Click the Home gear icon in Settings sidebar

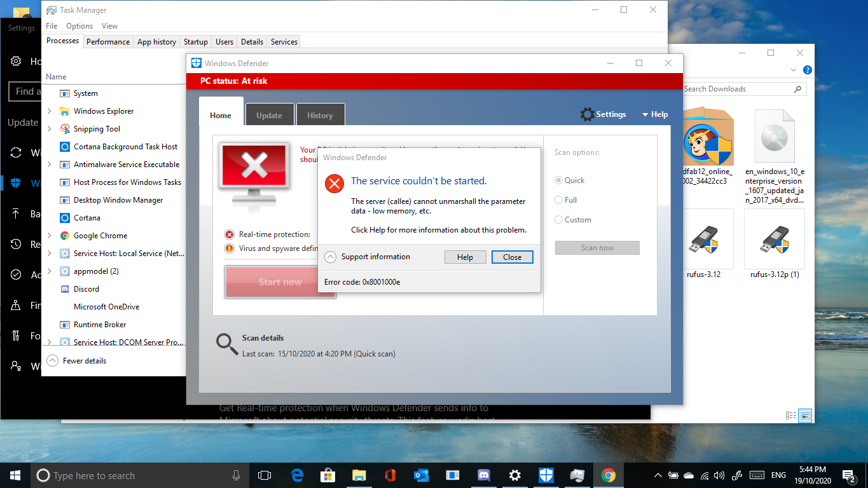tap(17, 61)
